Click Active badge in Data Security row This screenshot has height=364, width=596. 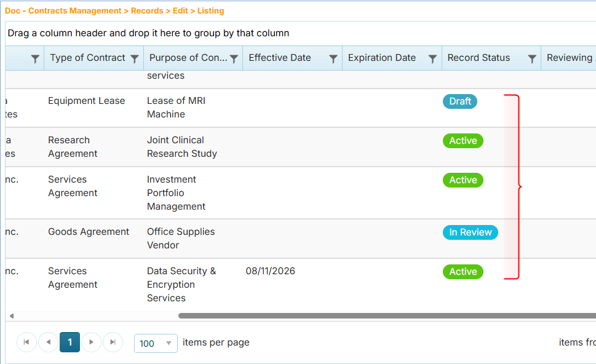tap(463, 272)
